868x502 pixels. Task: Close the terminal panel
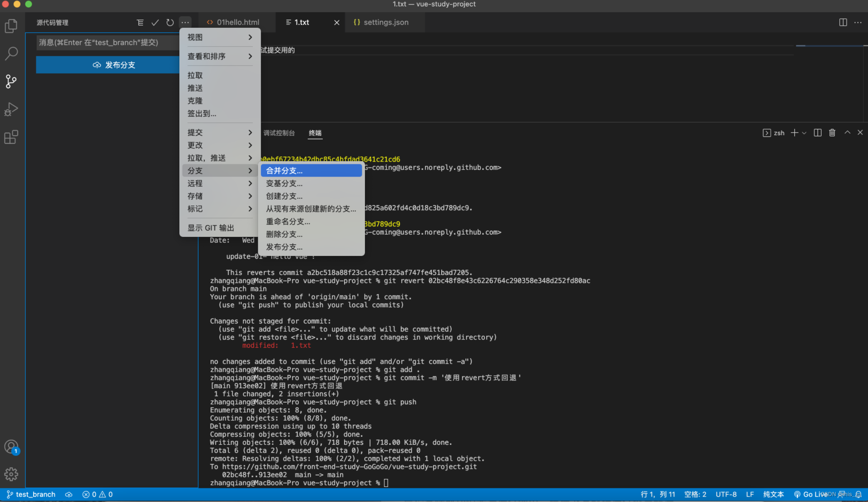860,133
